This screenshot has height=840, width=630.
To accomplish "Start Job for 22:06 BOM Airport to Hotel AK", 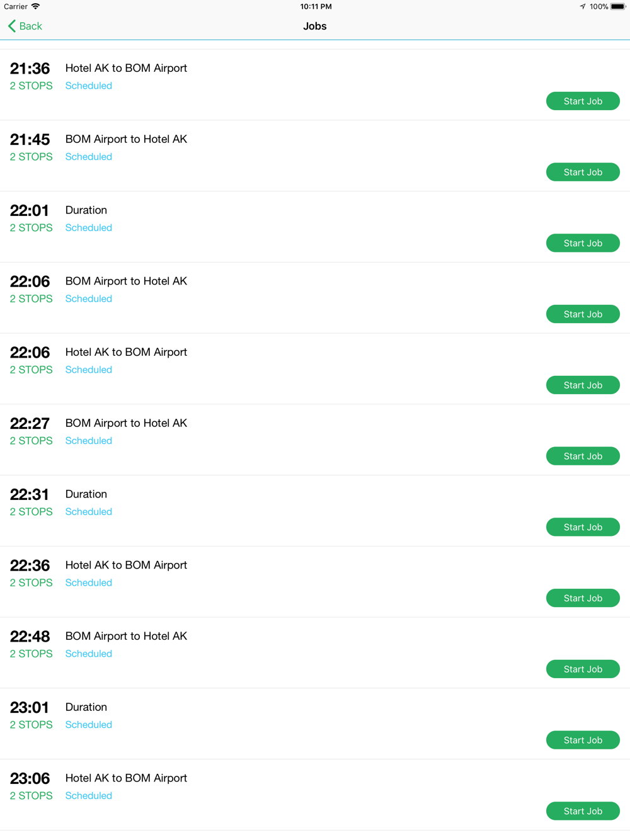I will click(x=583, y=314).
